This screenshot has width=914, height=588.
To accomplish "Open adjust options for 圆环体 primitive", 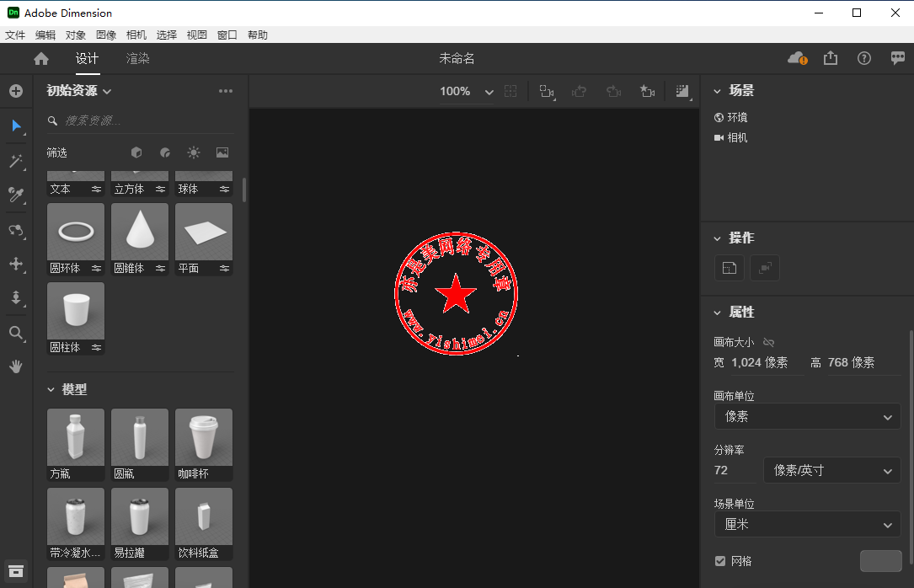I will coord(96,269).
